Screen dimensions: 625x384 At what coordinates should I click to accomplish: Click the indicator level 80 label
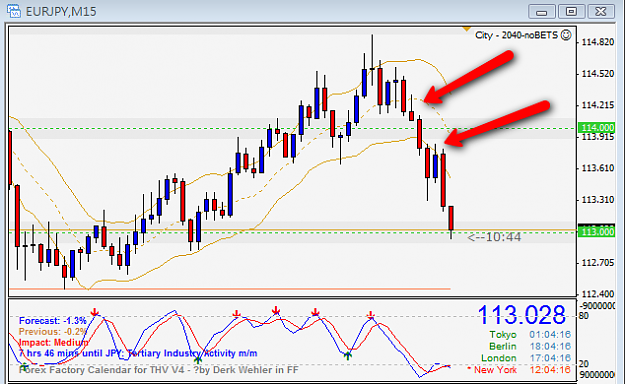pos(584,316)
